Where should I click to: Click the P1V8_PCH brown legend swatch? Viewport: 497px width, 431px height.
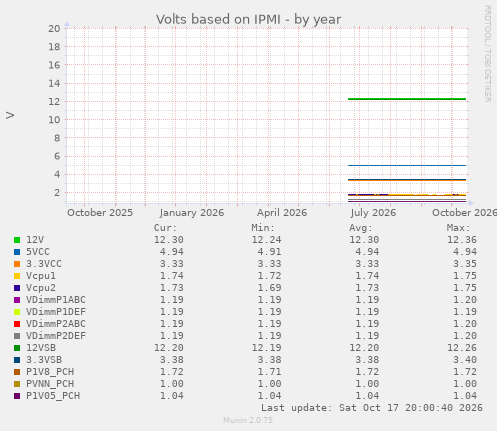point(17,372)
